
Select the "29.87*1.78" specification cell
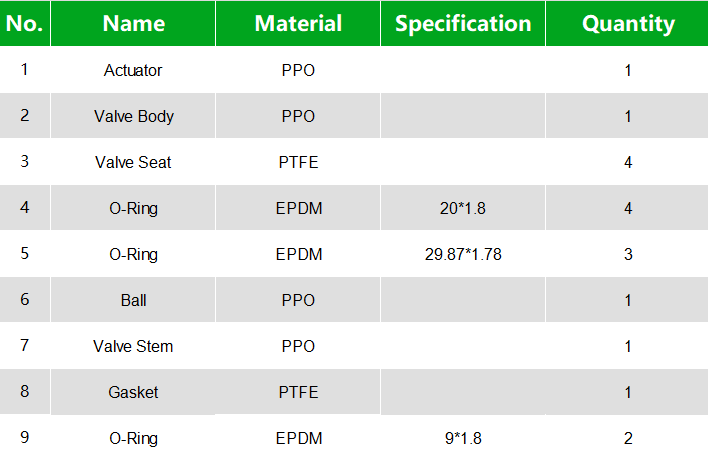click(x=463, y=254)
